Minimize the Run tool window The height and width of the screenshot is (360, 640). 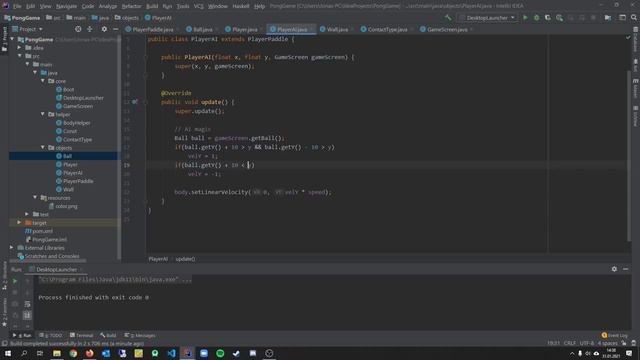[x=625, y=269]
